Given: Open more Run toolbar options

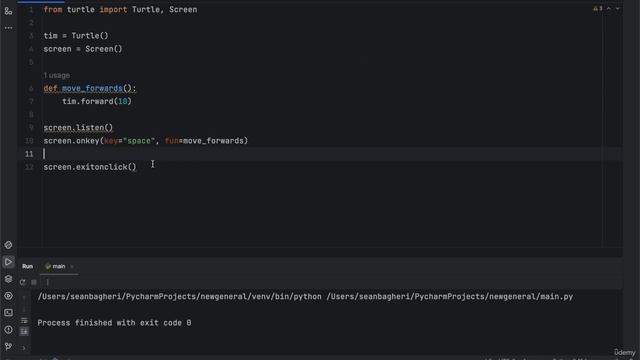Looking at the screenshot, I should coord(47,282).
